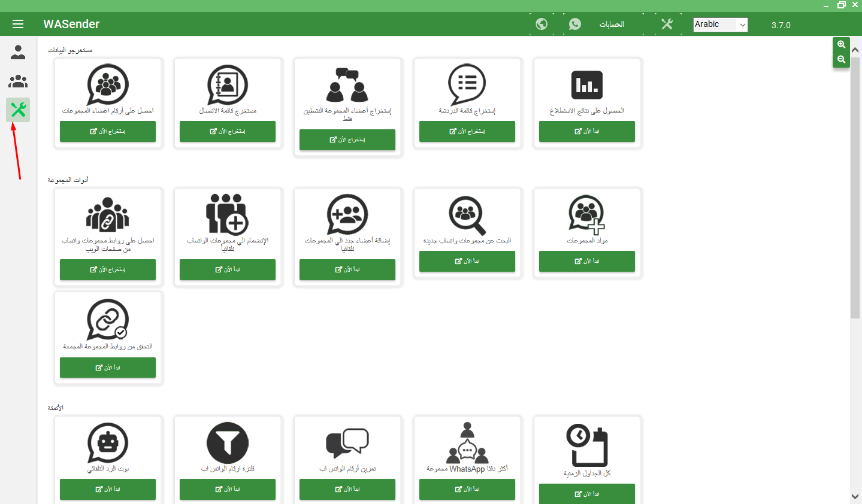Click the chat list extractor icon
Viewport: 862px width, 504px height.
tap(467, 84)
